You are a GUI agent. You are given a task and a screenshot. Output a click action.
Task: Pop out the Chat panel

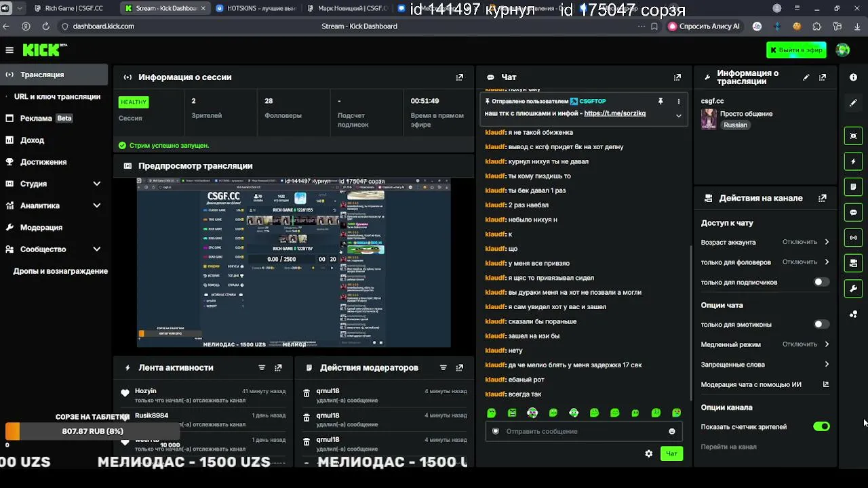[677, 77]
